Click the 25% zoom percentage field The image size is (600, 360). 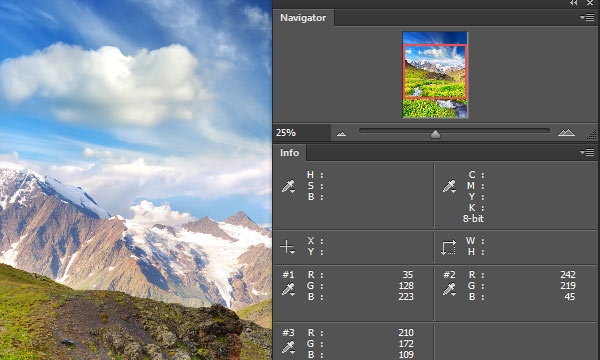point(302,133)
